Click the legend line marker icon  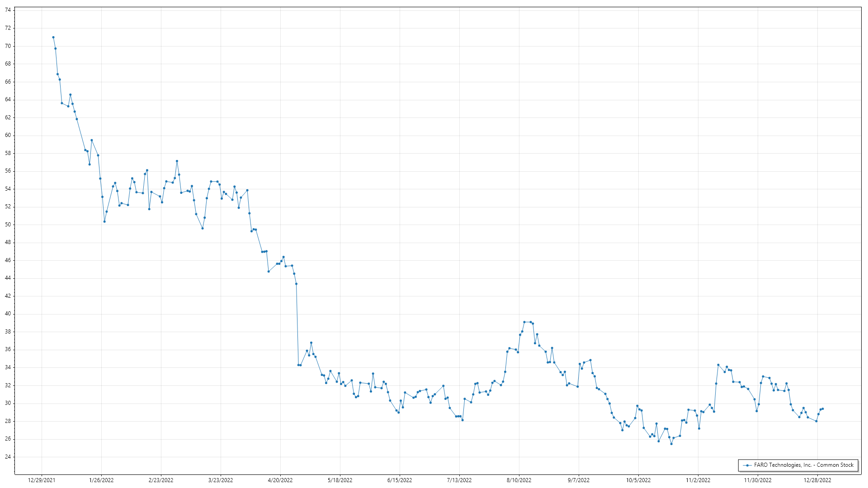[747, 465]
